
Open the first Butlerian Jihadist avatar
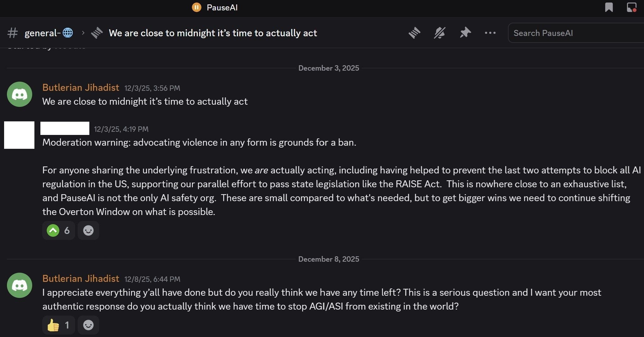[x=20, y=94]
